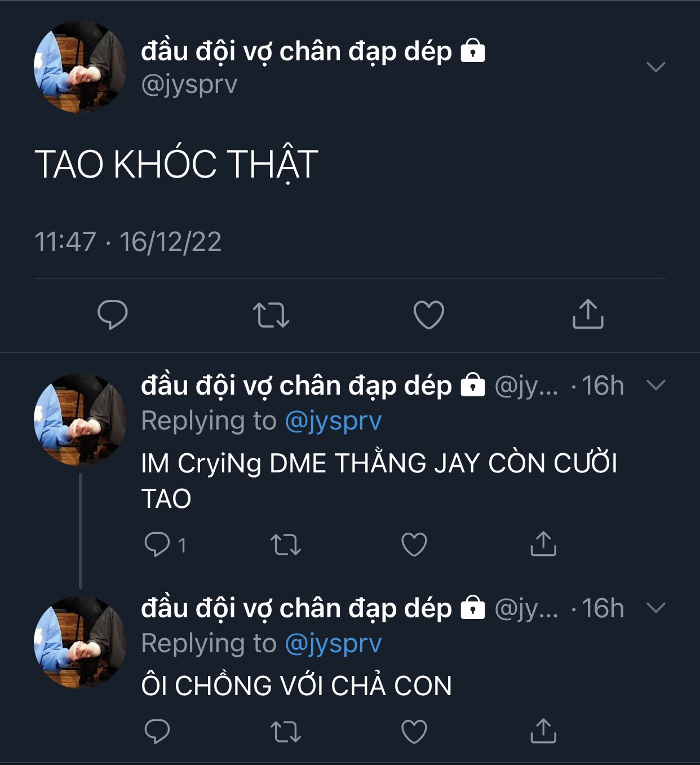Expand the chevron menu on the last reply
Viewport: 700px width, 765px height.
click(656, 607)
